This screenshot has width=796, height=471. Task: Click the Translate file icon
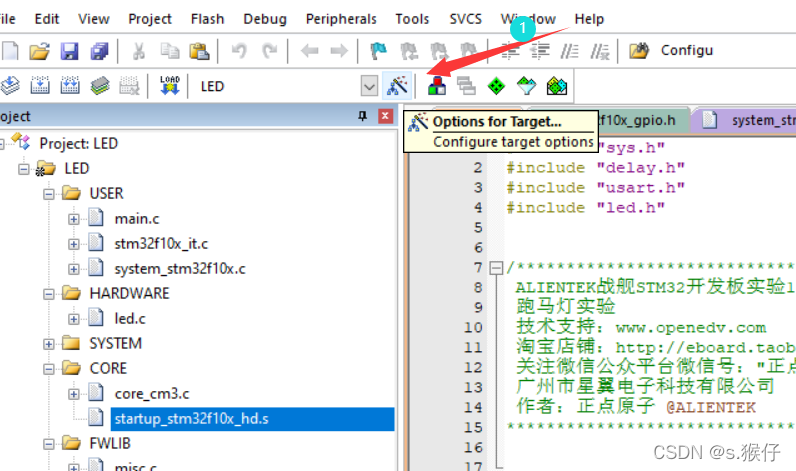click(x=10, y=86)
